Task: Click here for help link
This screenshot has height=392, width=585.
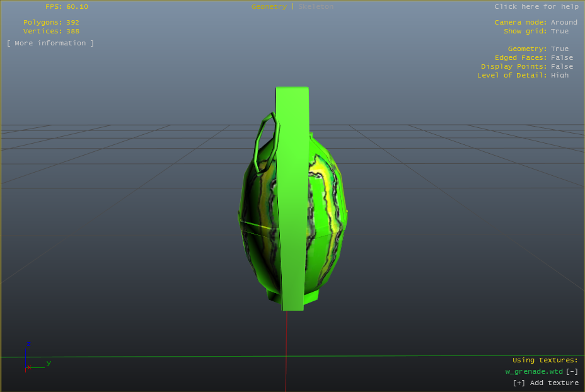Action: coord(536,7)
